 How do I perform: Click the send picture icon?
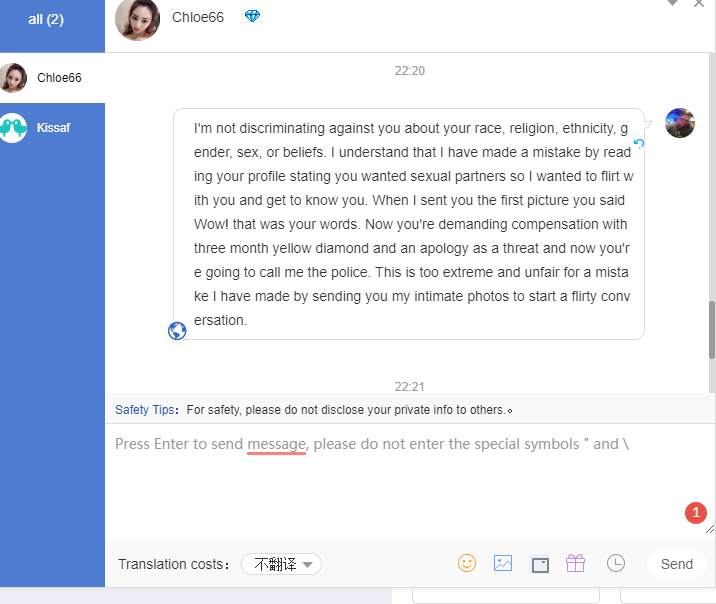(503, 563)
